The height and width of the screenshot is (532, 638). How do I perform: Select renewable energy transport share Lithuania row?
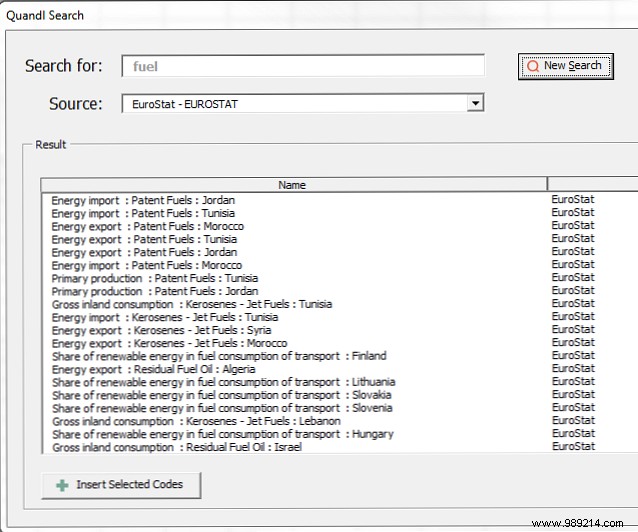pyautogui.click(x=223, y=383)
